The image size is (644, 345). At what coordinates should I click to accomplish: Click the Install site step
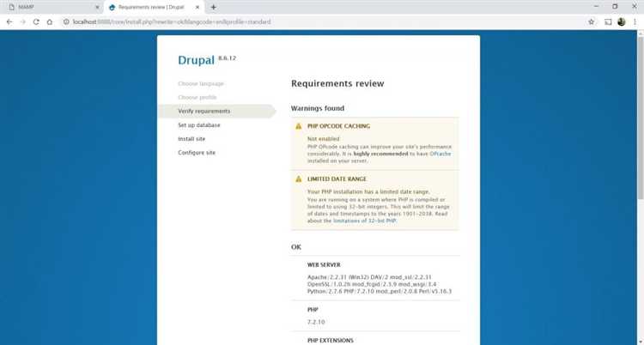(191, 139)
